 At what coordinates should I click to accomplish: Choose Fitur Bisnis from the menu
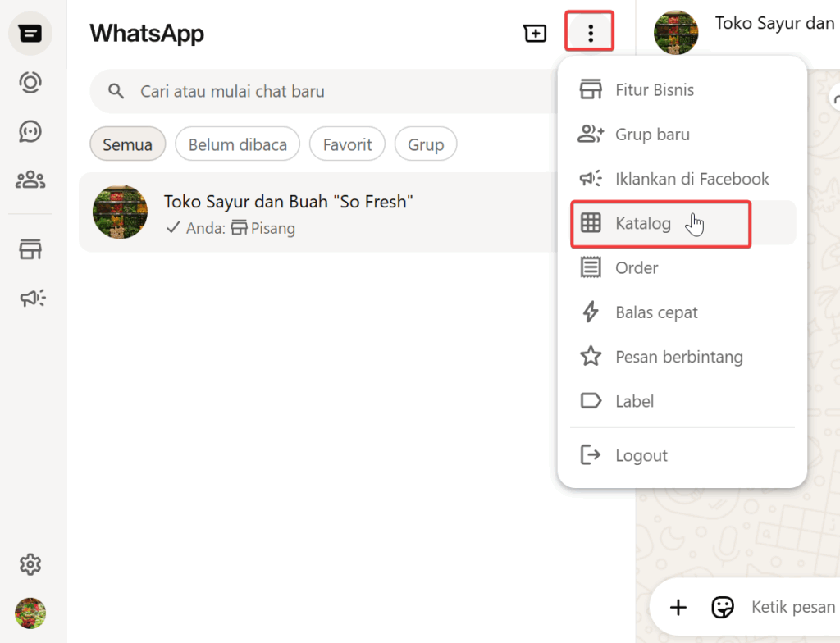point(654,90)
